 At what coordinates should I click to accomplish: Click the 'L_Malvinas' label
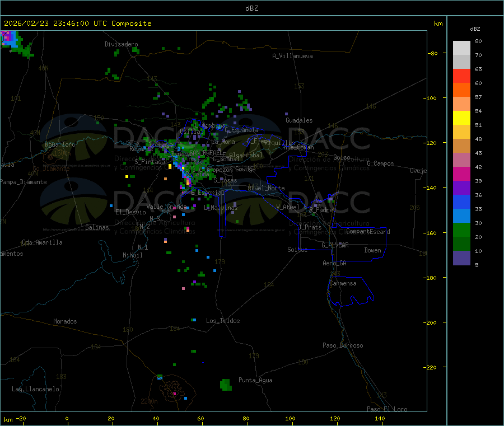coord(221,208)
